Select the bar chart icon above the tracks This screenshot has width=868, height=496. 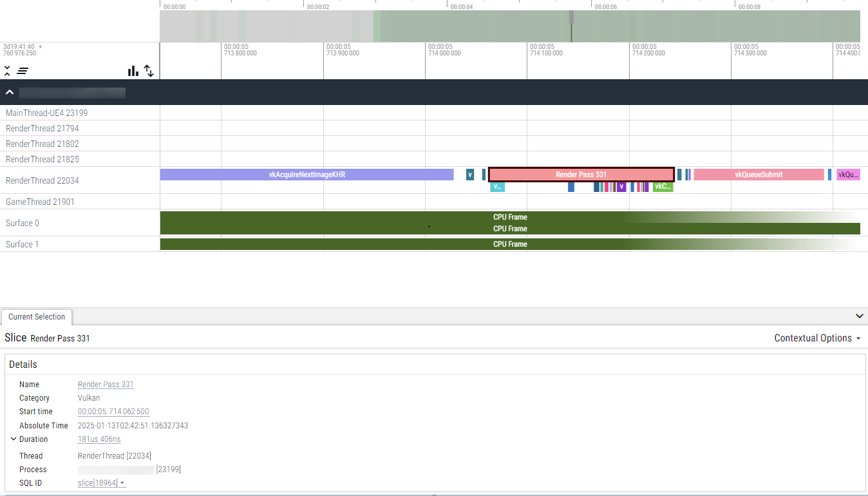[133, 71]
